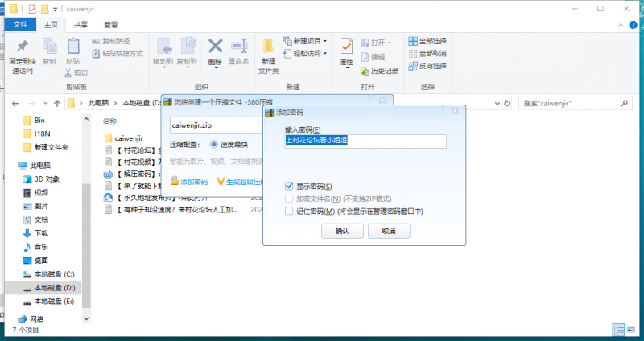Click the password input field (输入密码)

pos(365,141)
